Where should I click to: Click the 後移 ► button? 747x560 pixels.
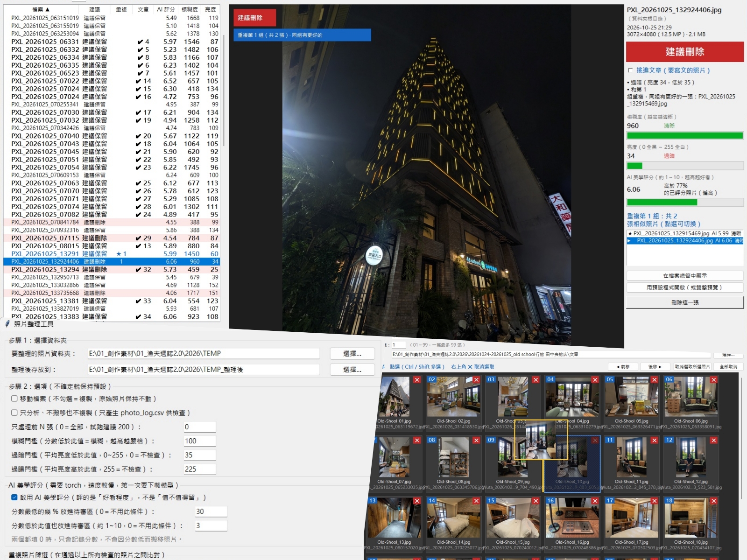(x=655, y=367)
